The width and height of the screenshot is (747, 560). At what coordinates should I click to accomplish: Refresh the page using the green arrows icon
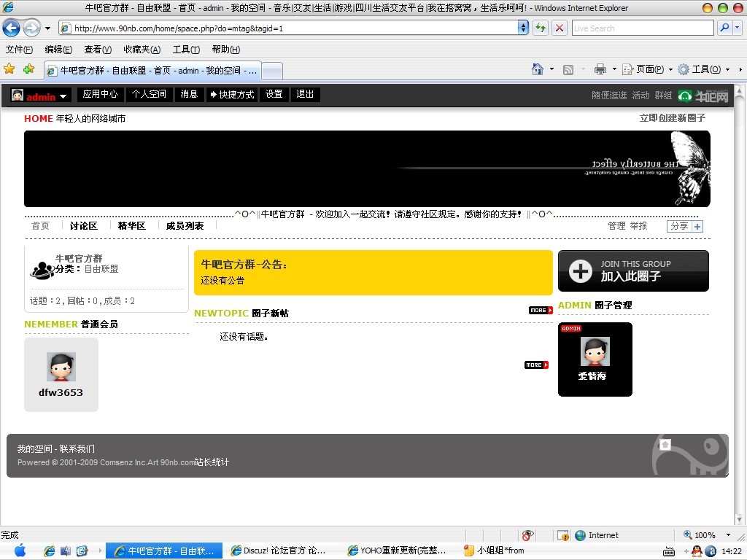click(541, 28)
